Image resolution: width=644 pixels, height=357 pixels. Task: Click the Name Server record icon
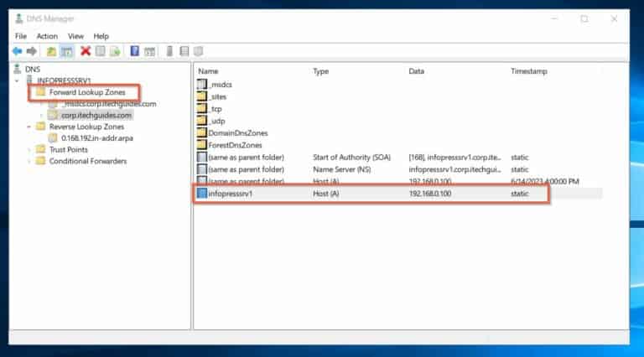click(201, 169)
